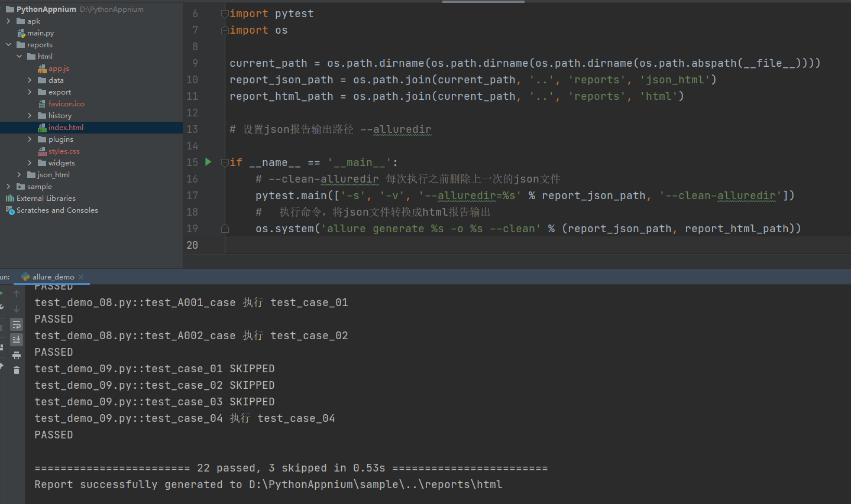The width and height of the screenshot is (851, 504).
Task: Run the script from the line 15 gutter arrow
Action: click(208, 162)
